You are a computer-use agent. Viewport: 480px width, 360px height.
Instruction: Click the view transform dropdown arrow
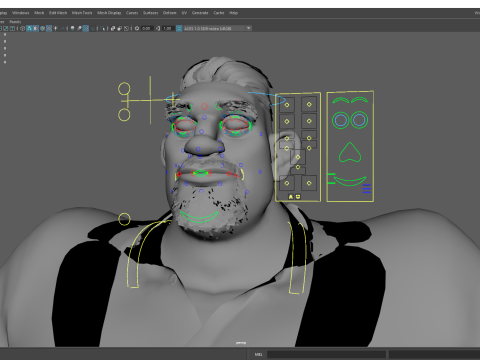248,28
